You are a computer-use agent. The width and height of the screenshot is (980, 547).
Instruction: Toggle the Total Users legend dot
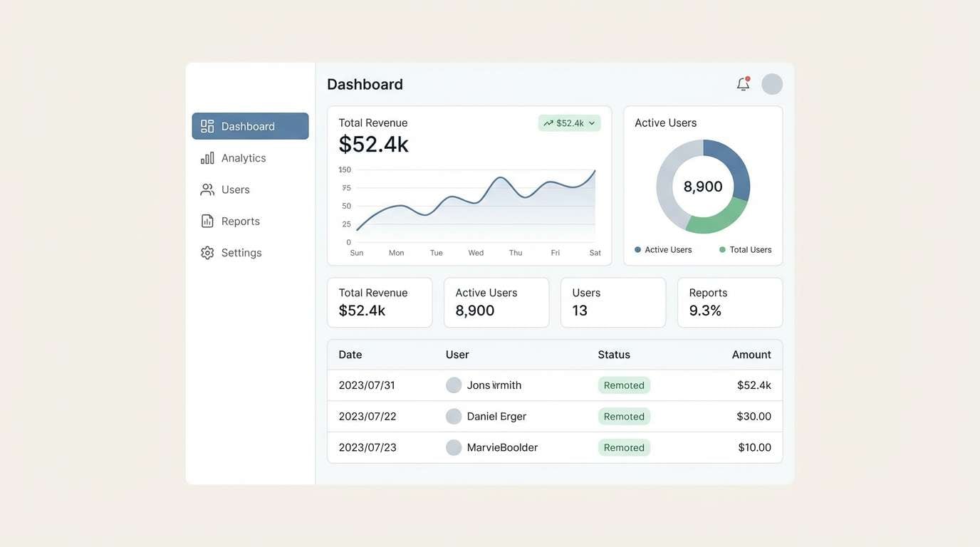tap(721, 249)
